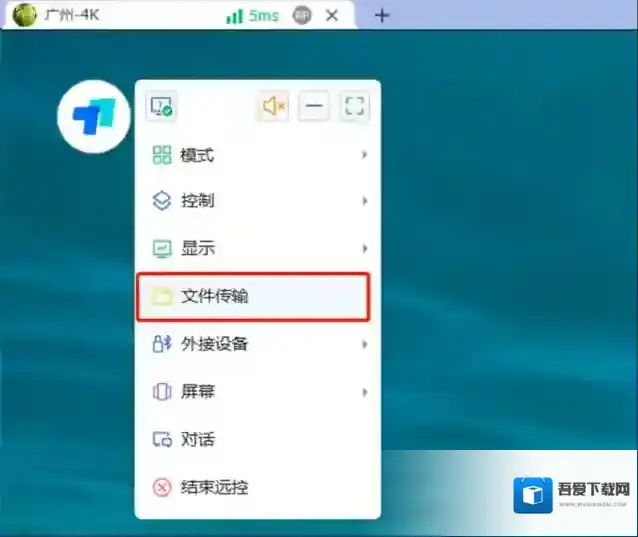The image size is (638, 537).
Task: Expand the 外接设备 submenu arrow
Action: [365, 345]
